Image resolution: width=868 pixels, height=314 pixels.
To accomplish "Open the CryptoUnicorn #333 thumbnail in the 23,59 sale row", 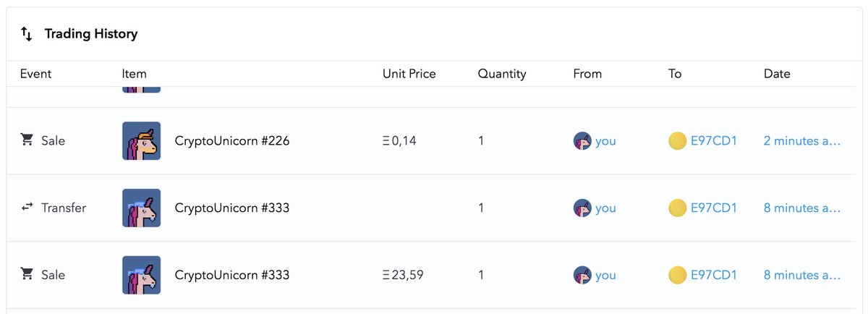I will pyautogui.click(x=141, y=275).
